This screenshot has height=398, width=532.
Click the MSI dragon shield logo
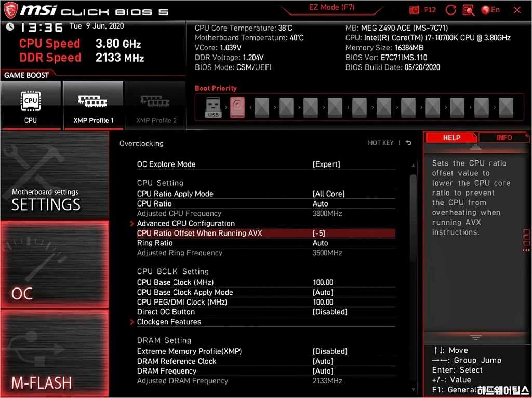click(10, 10)
